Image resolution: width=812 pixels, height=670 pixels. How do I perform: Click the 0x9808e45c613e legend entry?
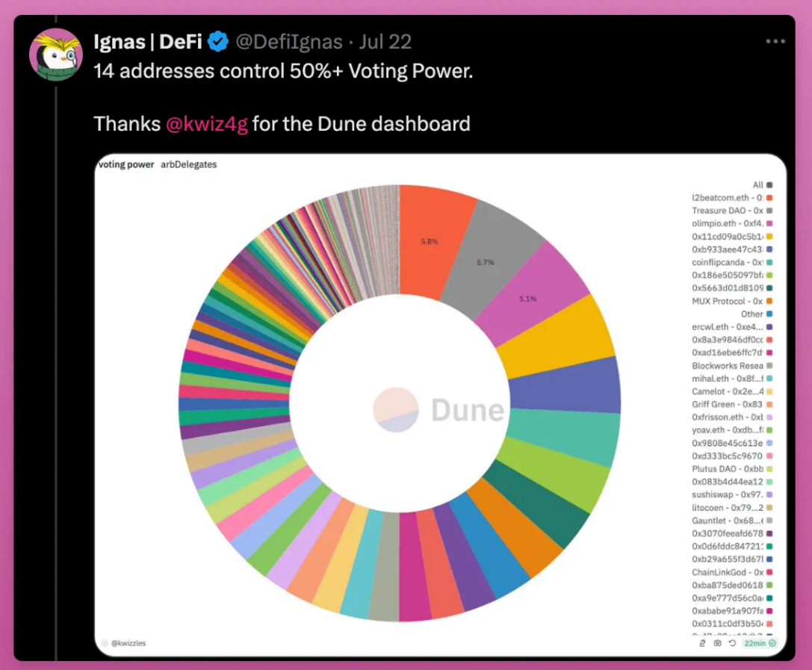coord(732,443)
